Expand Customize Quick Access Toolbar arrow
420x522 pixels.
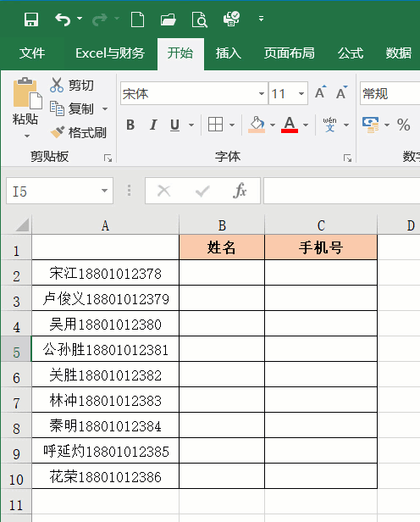coord(262,19)
